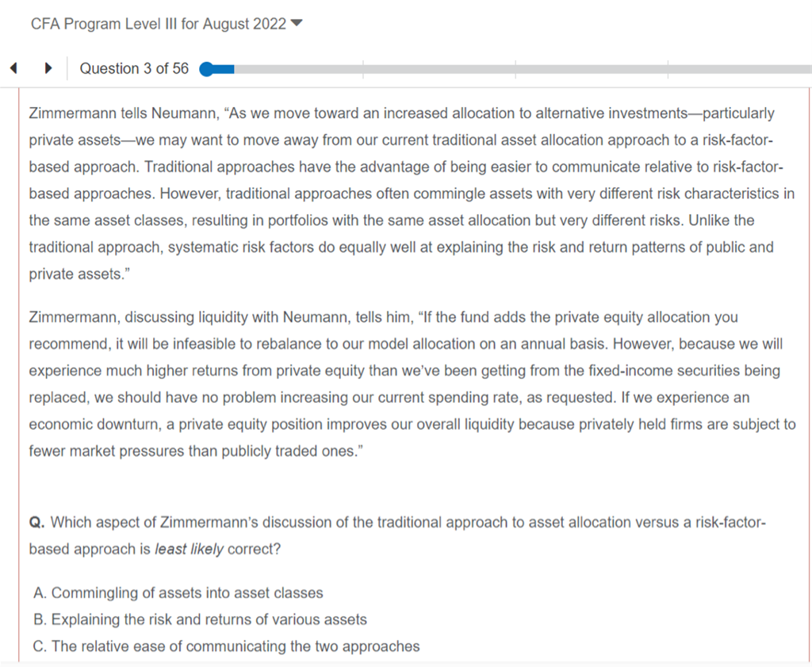Jump to the last section of progress bar
This screenshot has width=812, height=667.
coord(739,70)
